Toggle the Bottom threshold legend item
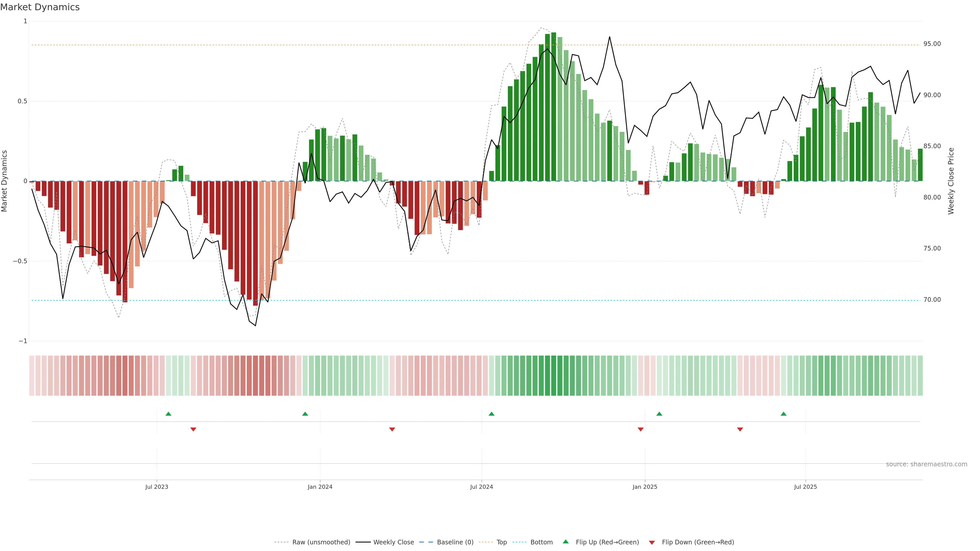This screenshot has height=551, width=980. coord(541,542)
